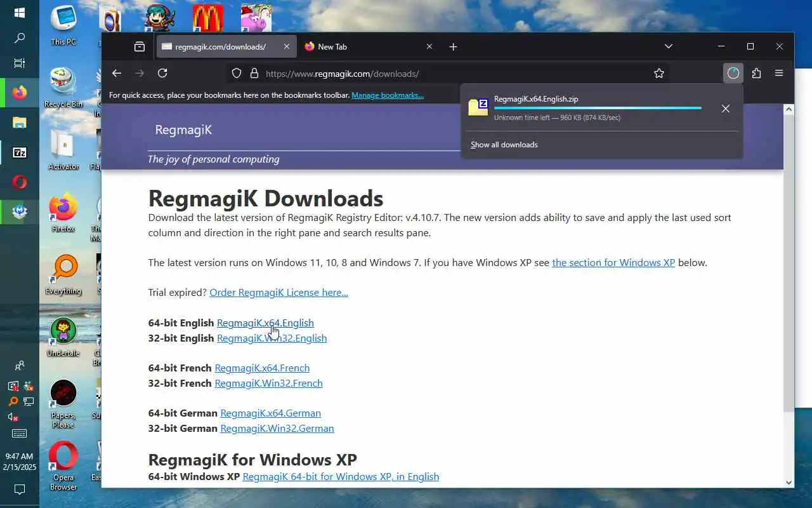The height and width of the screenshot is (508, 812).
Task: Click Manage bookmarks link
Action: coord(388,95)
